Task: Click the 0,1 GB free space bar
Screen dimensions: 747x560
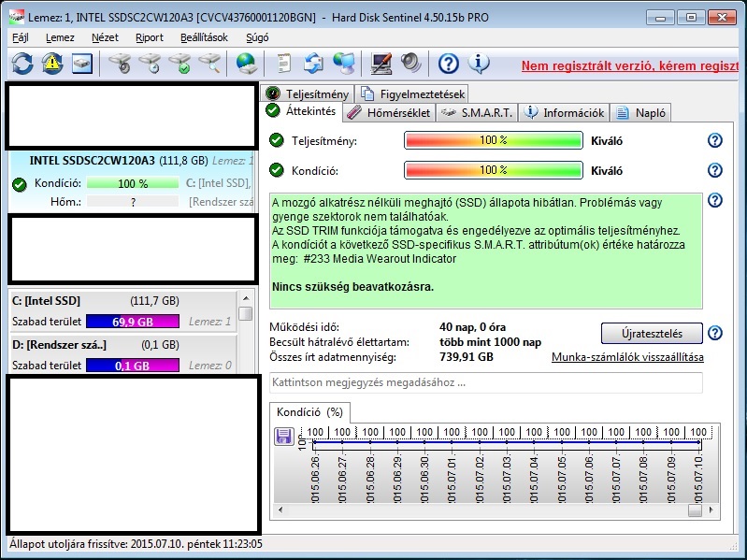Action: [x=133, y=366]
